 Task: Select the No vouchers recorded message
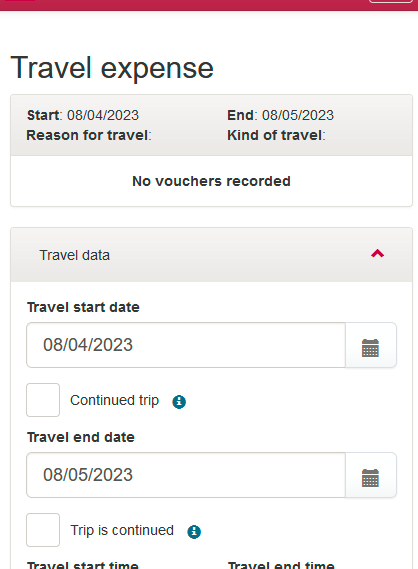click(x=211, y=181)
